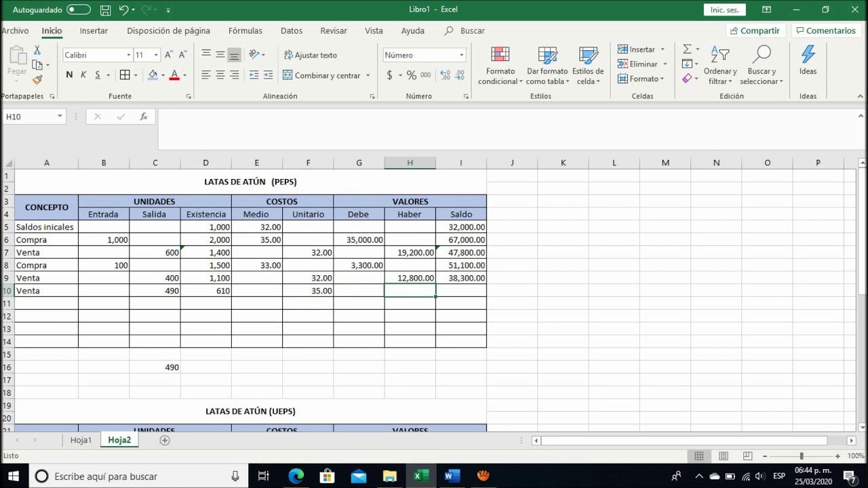Screen dimensions: 868x488
Task: Click Decrease decimal places icon
Action: (x=460, y=75)
